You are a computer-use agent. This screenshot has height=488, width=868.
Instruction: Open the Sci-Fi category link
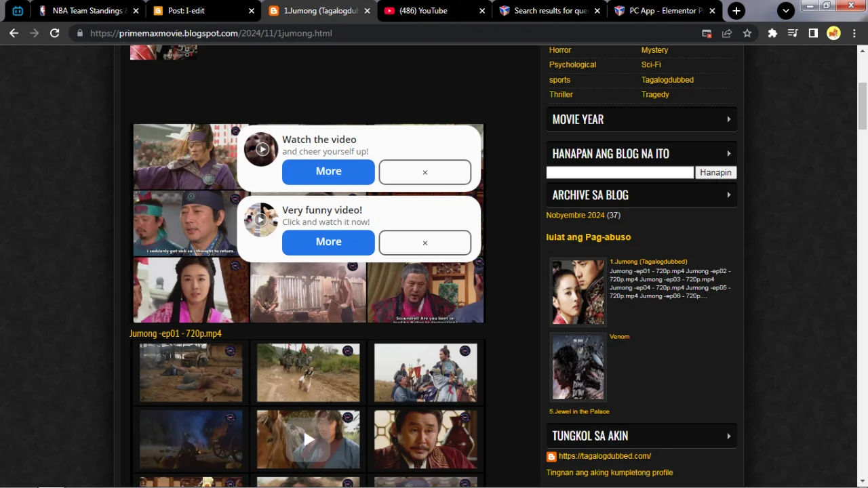coord(651,65)
